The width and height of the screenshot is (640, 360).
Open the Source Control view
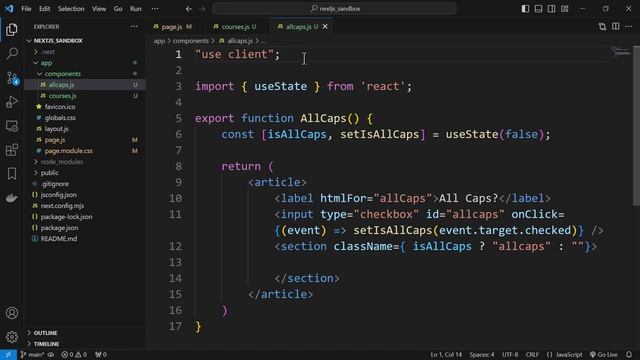coord(12,78)
